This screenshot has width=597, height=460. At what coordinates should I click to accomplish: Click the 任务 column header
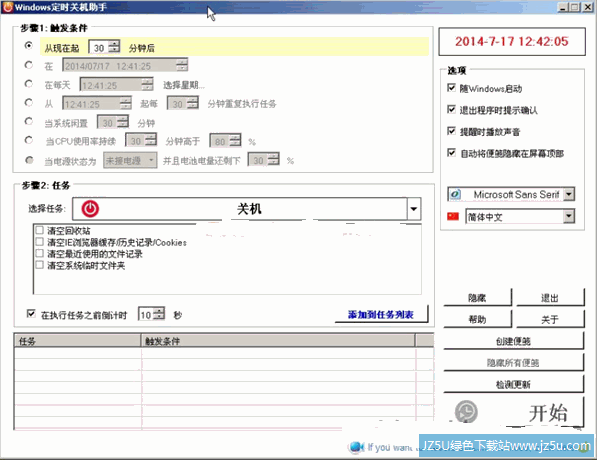point(78,341)
